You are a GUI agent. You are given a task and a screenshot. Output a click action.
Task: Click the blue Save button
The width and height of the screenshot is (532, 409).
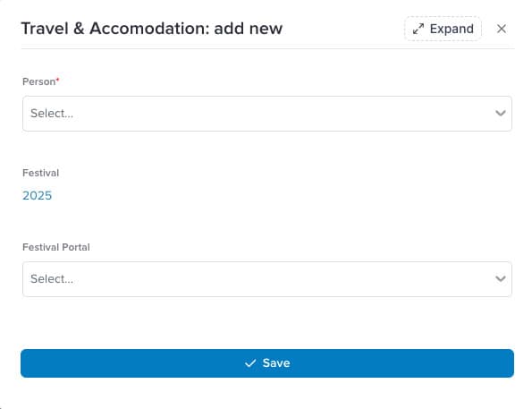coord(267,363)
